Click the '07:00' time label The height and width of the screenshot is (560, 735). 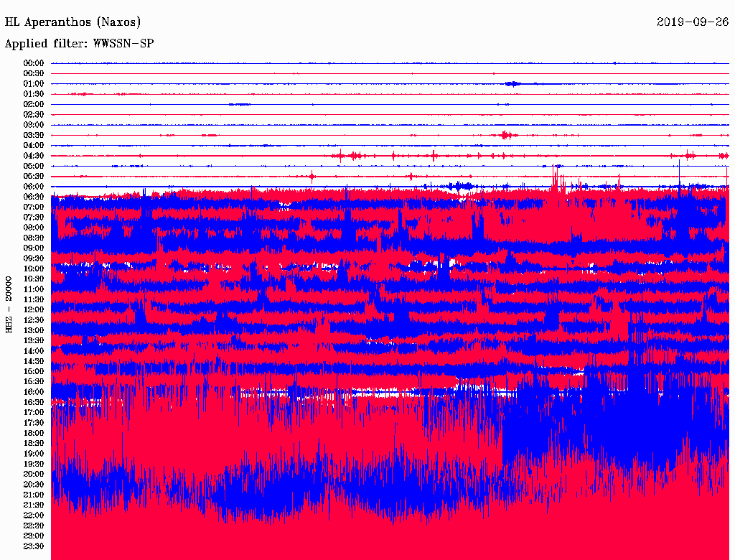34,207
